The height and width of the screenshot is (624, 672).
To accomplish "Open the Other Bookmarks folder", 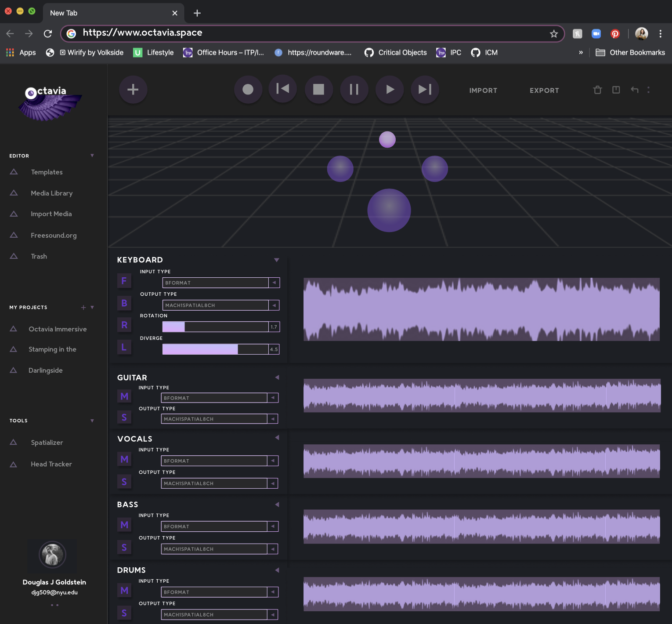I will pyautogui.click(x=630, y=52).
